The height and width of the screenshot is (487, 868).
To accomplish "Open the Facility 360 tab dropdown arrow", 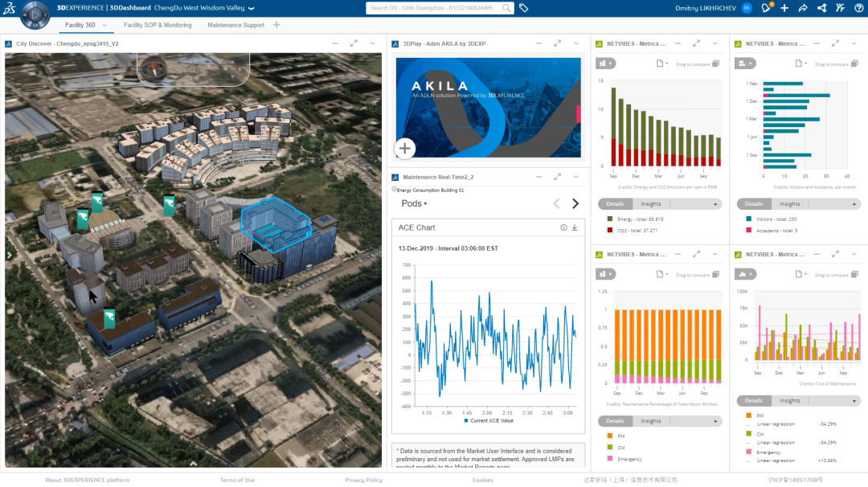I will pyautogui.click(x=104, y=25).
